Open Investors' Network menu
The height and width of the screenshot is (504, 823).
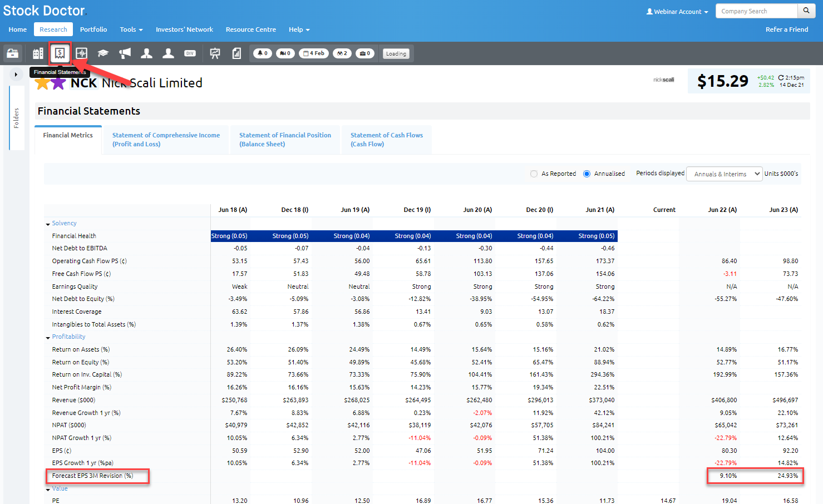184,29
